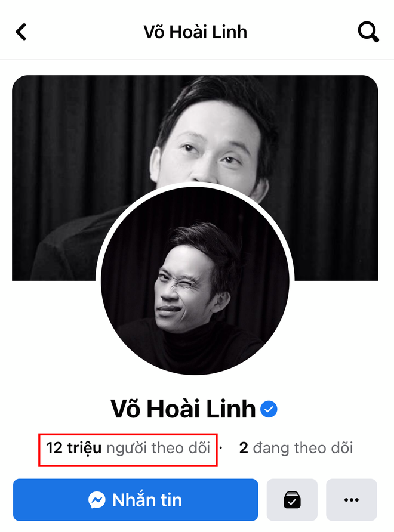The image size is (394, 532).
Task: Click the Võ Hoài Linh header title
Action: 195,32
